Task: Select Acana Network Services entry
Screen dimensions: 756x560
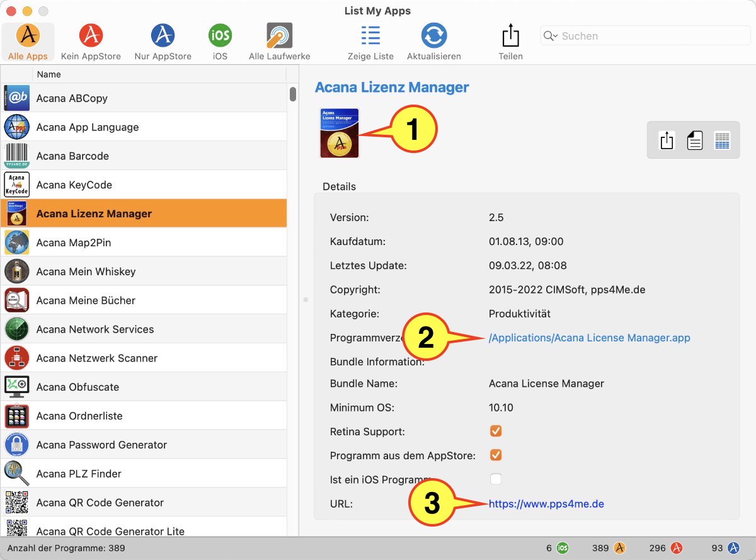Action: click(x=95, y=329)
